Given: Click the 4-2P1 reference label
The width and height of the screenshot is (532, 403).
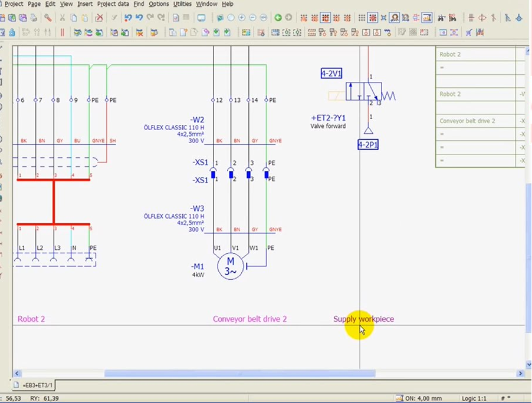Looking at the screenshot, I should (367, 144).
